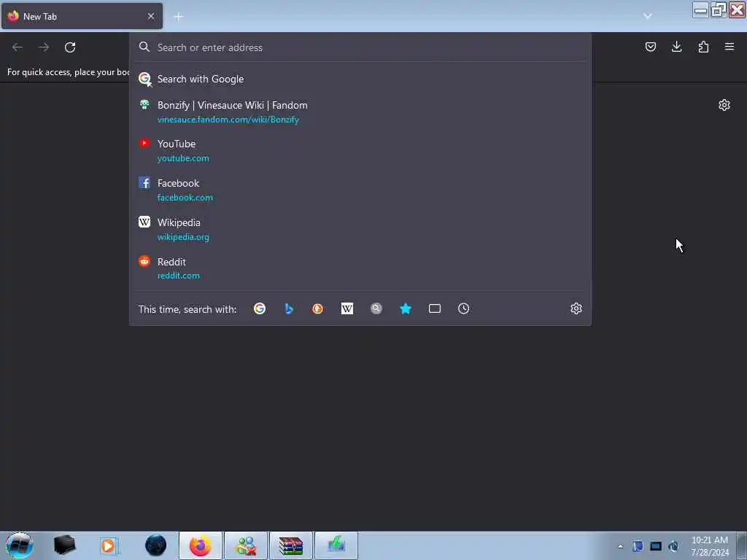This screenshot has width=747, height=560.
Task: Click the facebook.com URL
Action: click(185, 198)
